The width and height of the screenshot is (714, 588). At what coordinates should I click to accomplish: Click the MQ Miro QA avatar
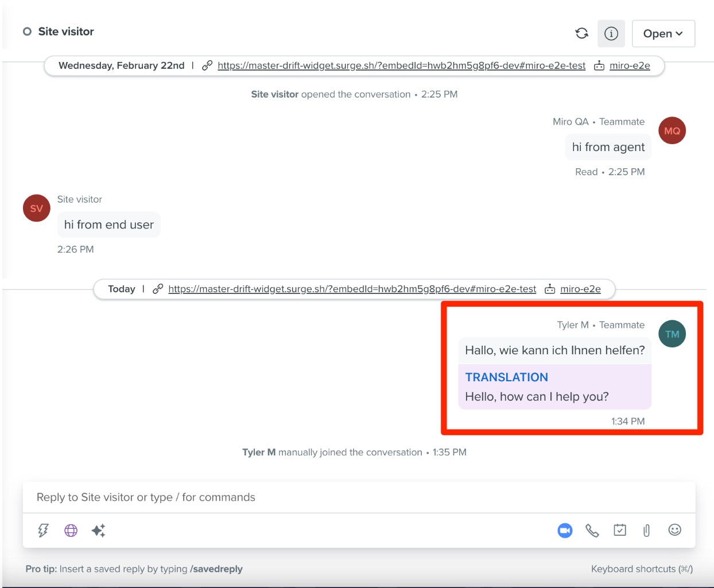tap(672, 131)
